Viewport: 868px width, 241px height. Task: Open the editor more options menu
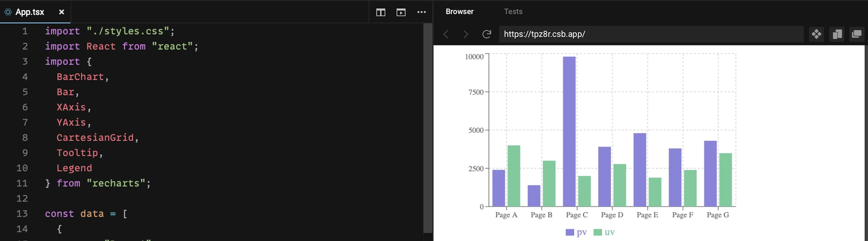click(421, 12)
